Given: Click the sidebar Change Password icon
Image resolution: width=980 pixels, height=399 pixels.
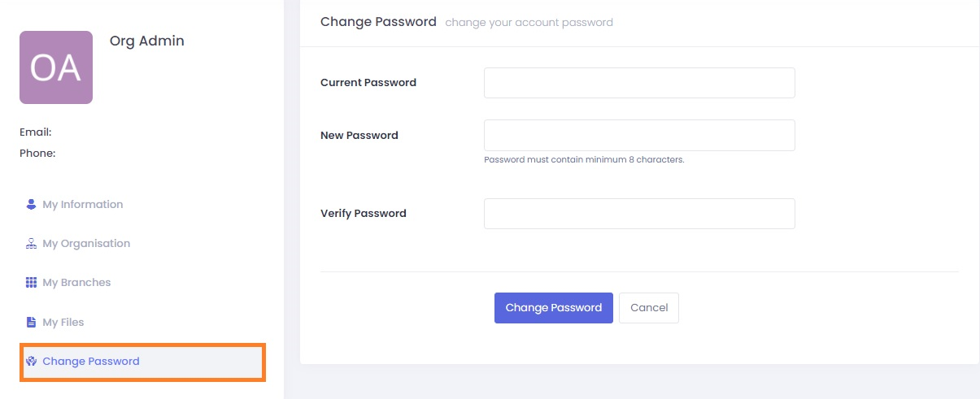Looking at the screenshot, I should click(x=32, y=362).
